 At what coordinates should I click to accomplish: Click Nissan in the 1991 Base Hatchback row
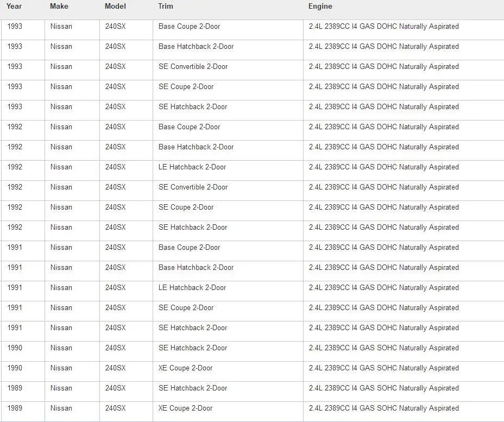(x=61, y=267)
